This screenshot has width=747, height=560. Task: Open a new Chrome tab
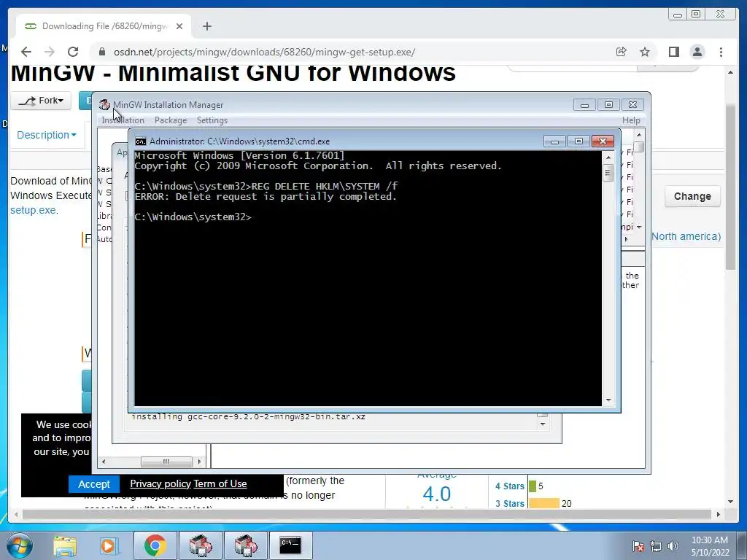206,26
